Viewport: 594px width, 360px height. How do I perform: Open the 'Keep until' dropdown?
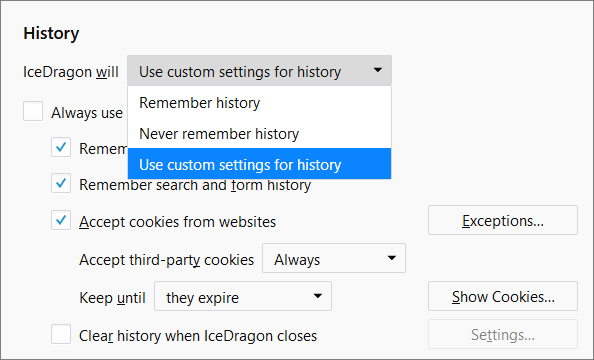tap(243, 296)
